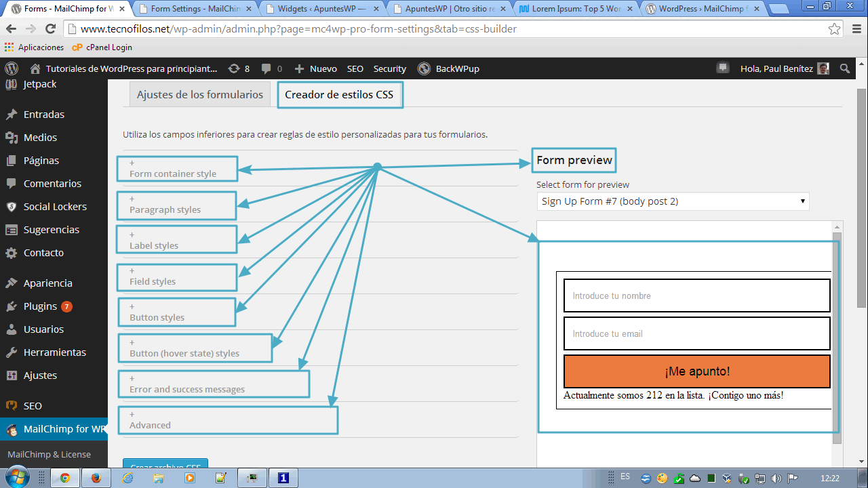This screenshot has height=488, width=868.
Task: Click the plus Nuevo item in the admin bar
Action: (x=315, y=68)
